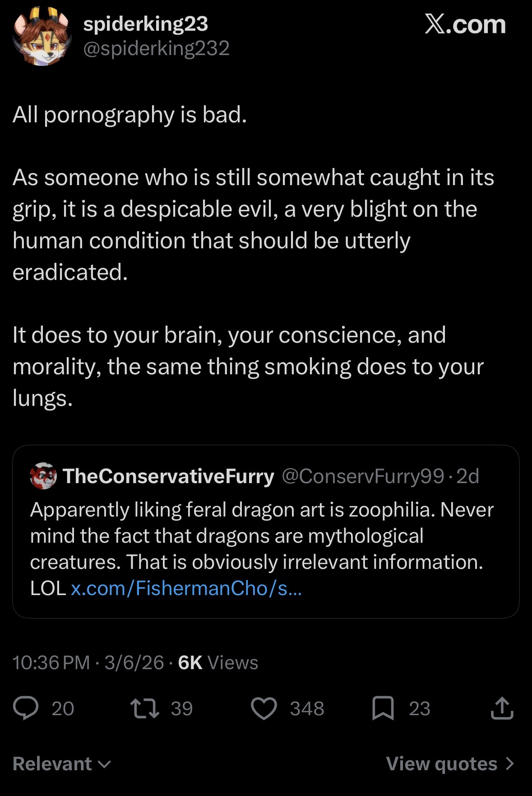This screenshot has height=796, width=532.
Task: Click the 39 reposts count
Action: pyautogui.click(x=182, y=708)
